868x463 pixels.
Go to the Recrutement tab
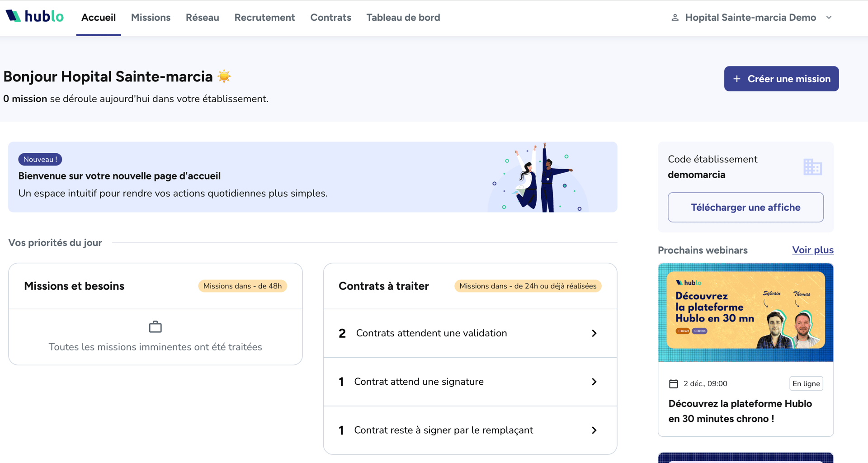(x=264, y=18)
